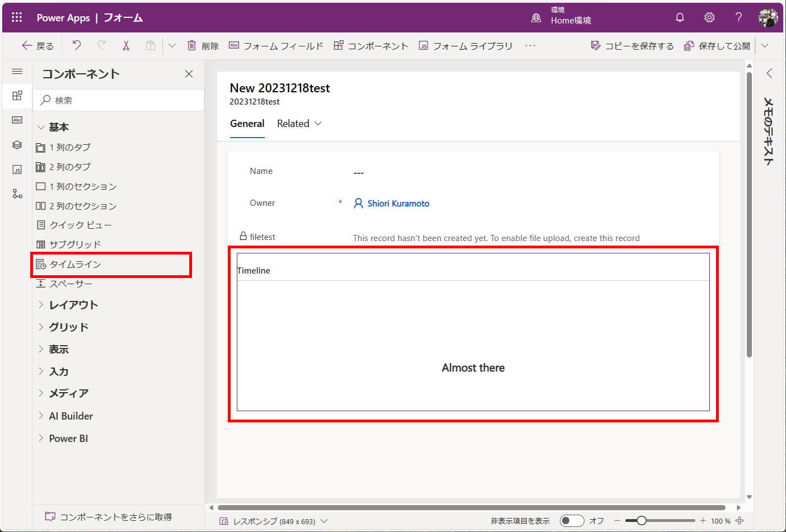Select the tree view layers icon in the left rail

(x=17, y=145)
